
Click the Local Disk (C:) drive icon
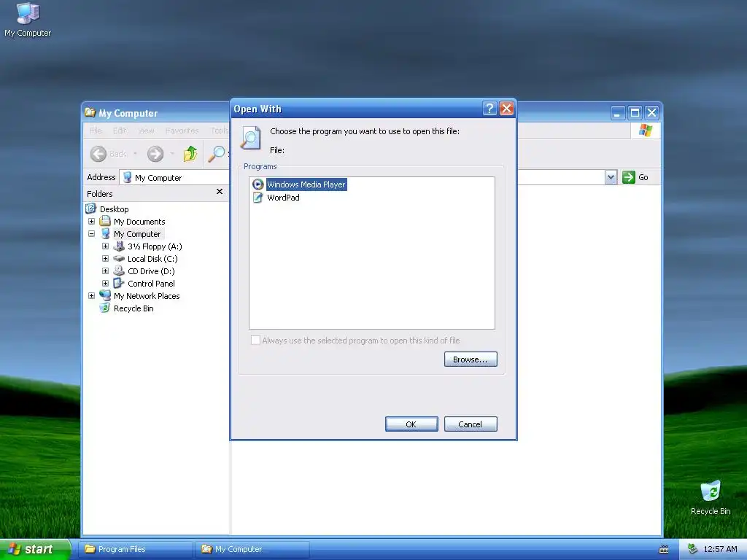tap(119, 259)
